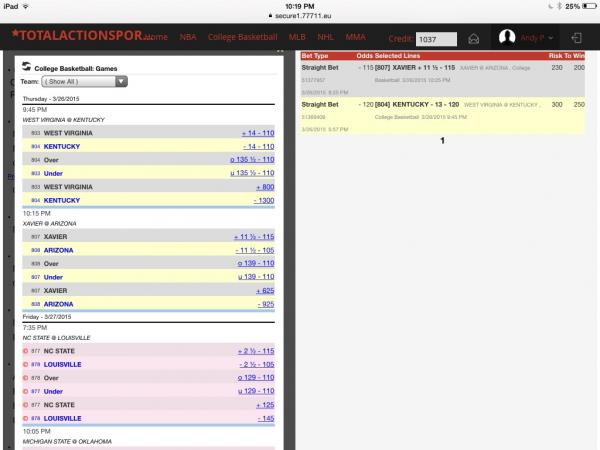
Task: Click the Andy P profile avatar
Action: (507, 38)
